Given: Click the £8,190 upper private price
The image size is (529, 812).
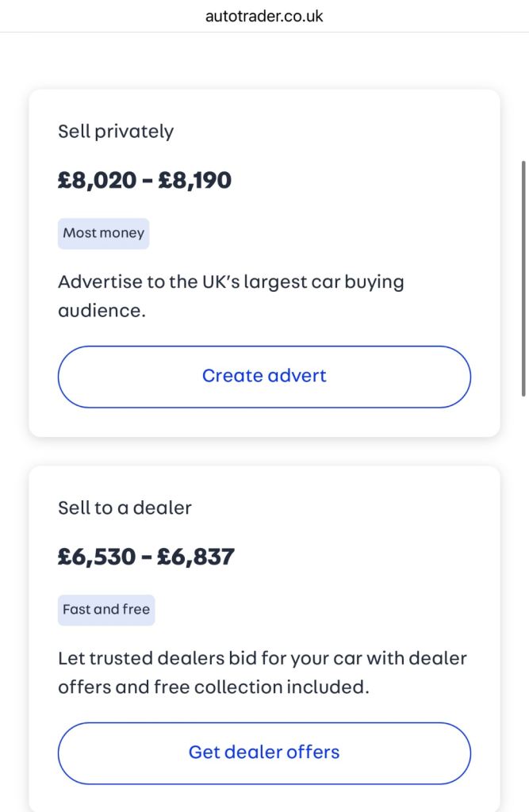Looking at the screenshot, I should 194,181.
